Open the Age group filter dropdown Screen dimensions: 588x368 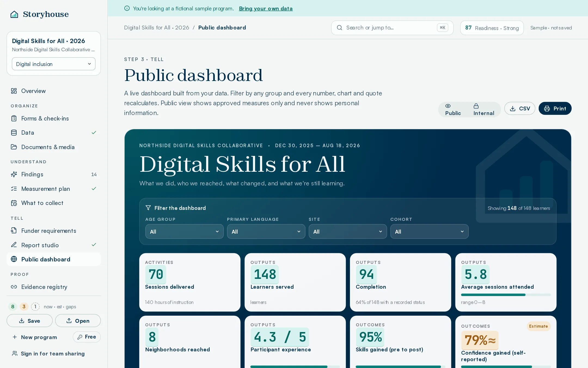tap(185, 231)
